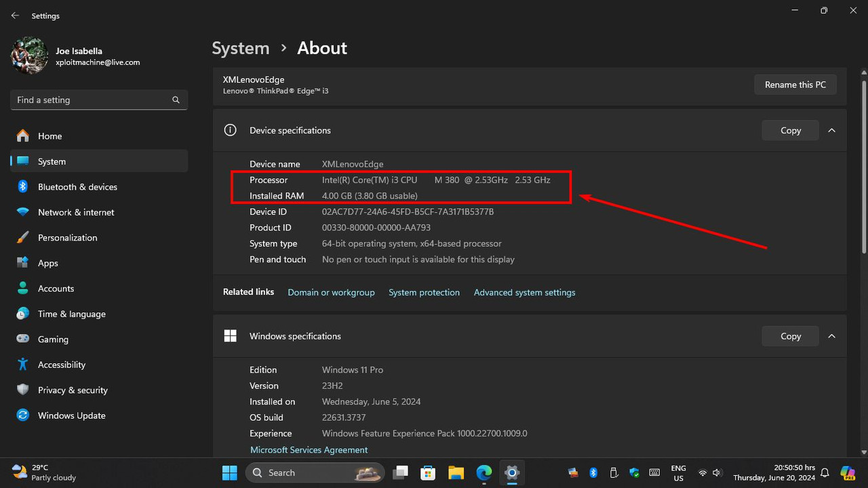Select the Device ID value text
Viewport: 868px width, 488px height.
pyautogui.click(x=408, y=211)
